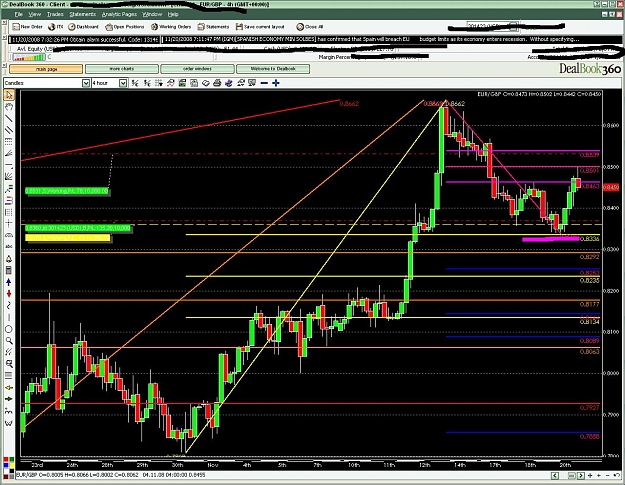The width and height of the screenshot is (625, 485).
Task: Click the yellow left arrow tool
Action: (9, 387)
